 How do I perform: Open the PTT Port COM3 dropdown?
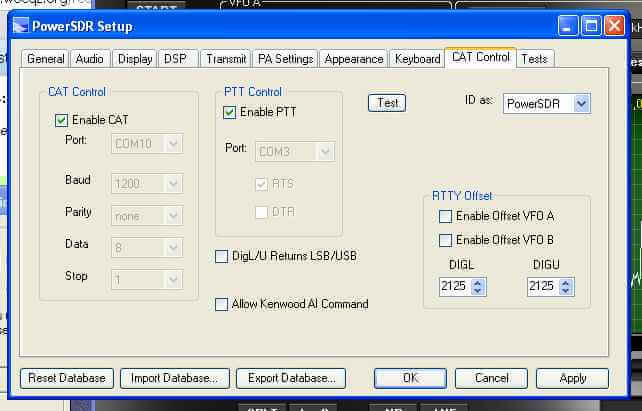[295, 151]
